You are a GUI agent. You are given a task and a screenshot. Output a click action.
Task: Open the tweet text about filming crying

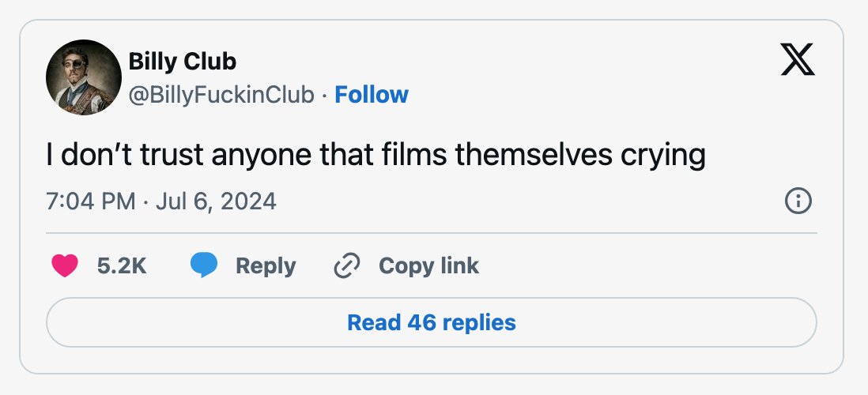pos(376,156)
